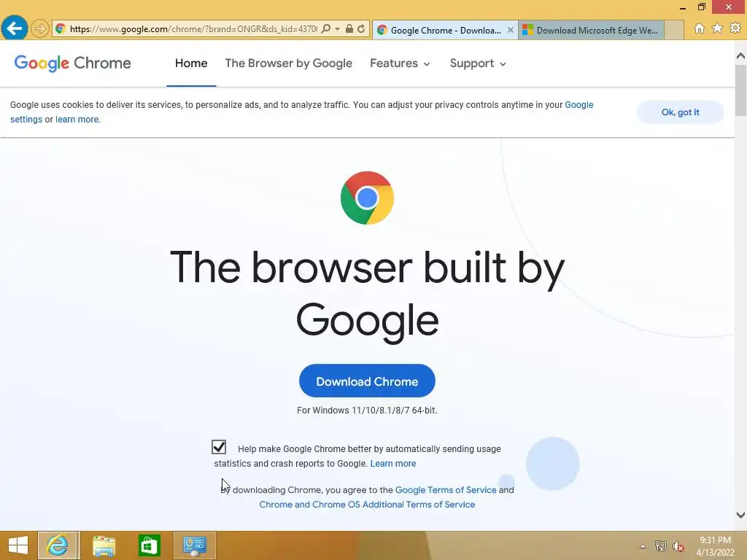Viewport: 747px width, 560px height.
Task: Open Chrome OS Additional Terms of Service link
Action: click(x=367, y=505)
